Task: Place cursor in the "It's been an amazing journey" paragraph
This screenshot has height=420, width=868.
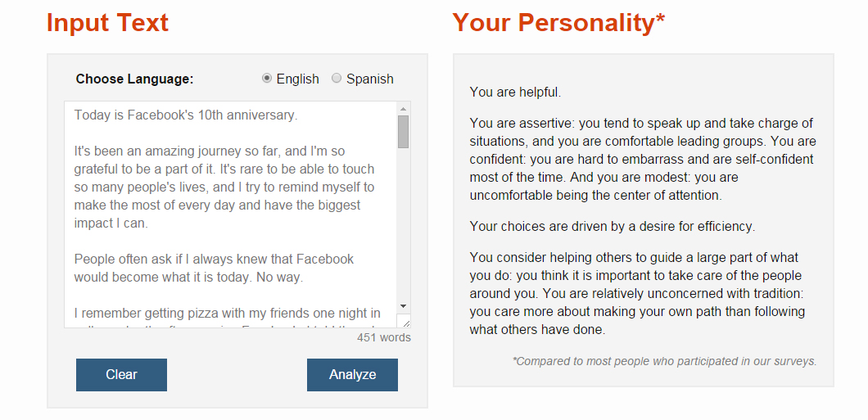Action: point(223,187)
